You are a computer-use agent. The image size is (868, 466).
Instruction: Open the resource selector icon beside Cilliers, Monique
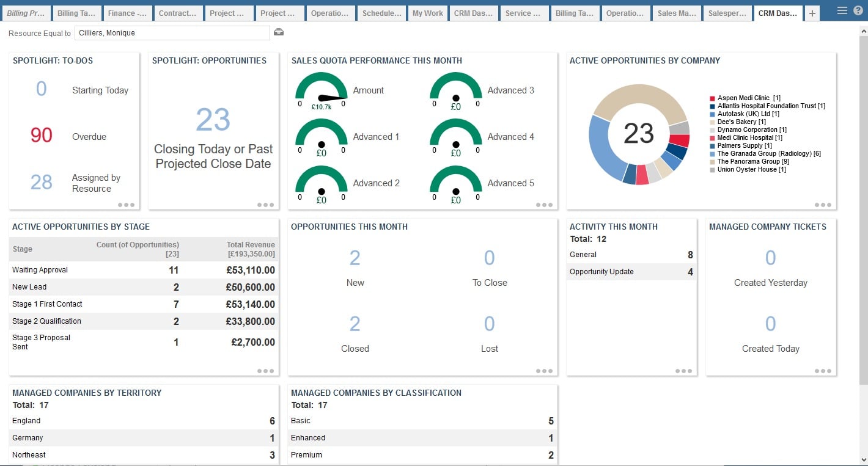[279, 32]
